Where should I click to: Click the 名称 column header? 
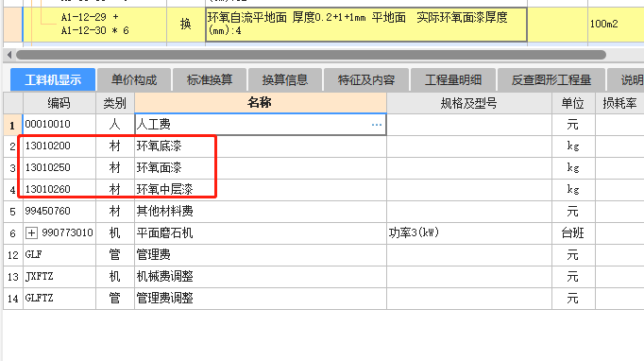point(261,103)
